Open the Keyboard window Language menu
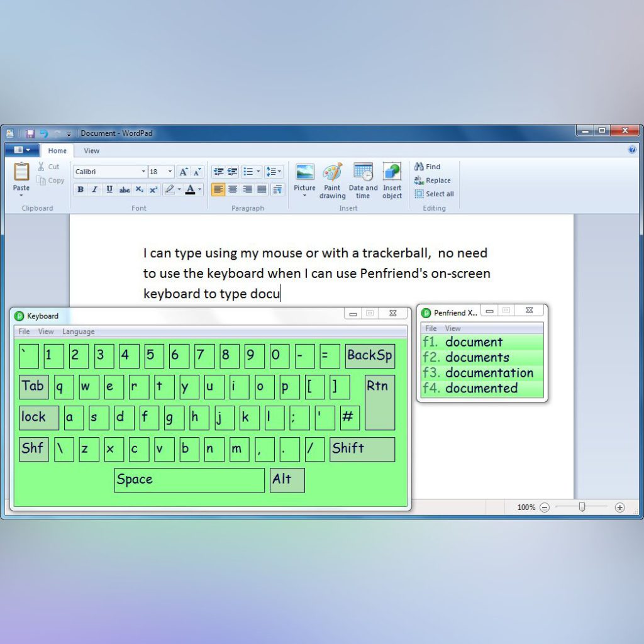 pyautogui.click(x=79, y=331)
